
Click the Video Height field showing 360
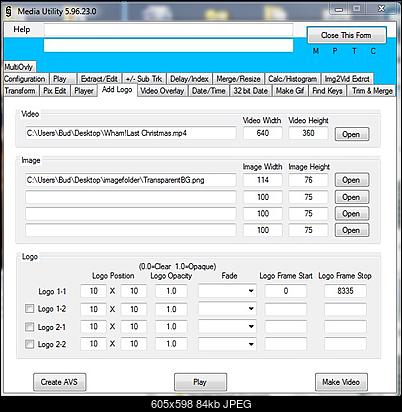(x=308, y=133)
